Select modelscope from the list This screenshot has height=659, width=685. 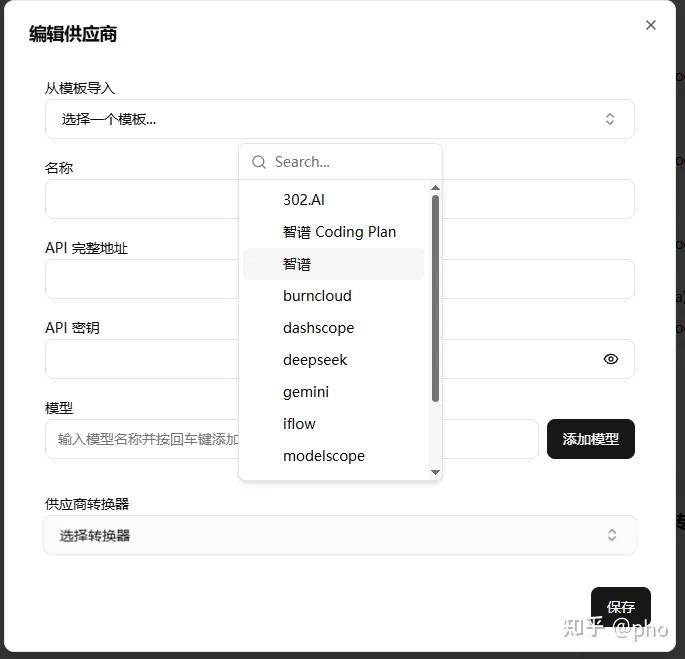334,456
